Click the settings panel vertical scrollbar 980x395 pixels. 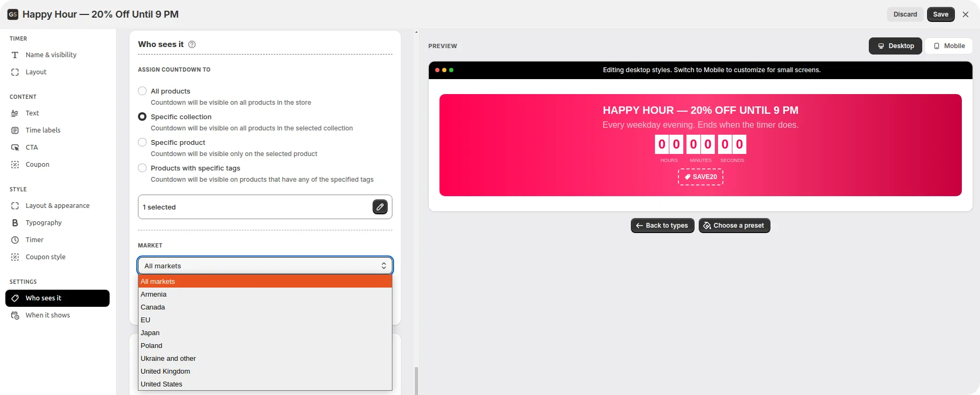tap(416, 381)
